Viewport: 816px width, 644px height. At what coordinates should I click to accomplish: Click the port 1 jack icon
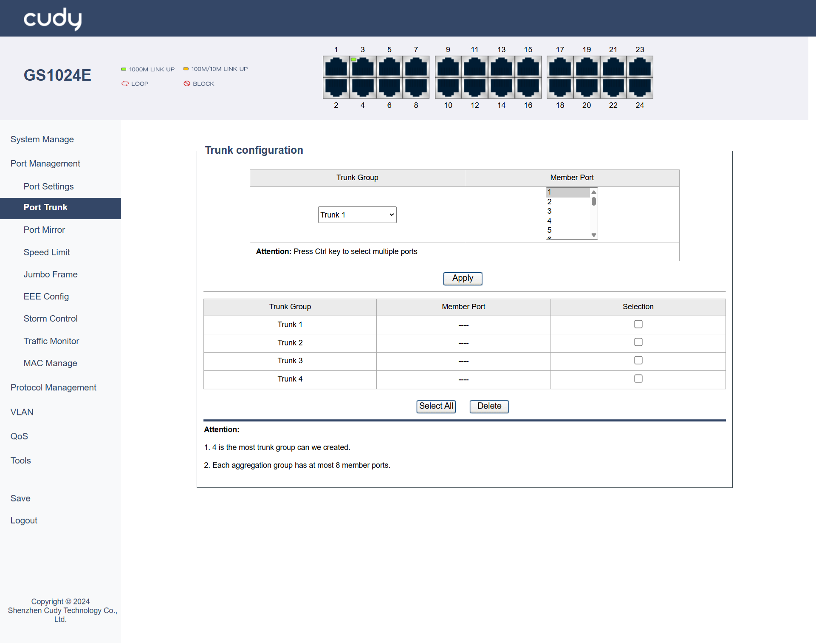(336, 67)
